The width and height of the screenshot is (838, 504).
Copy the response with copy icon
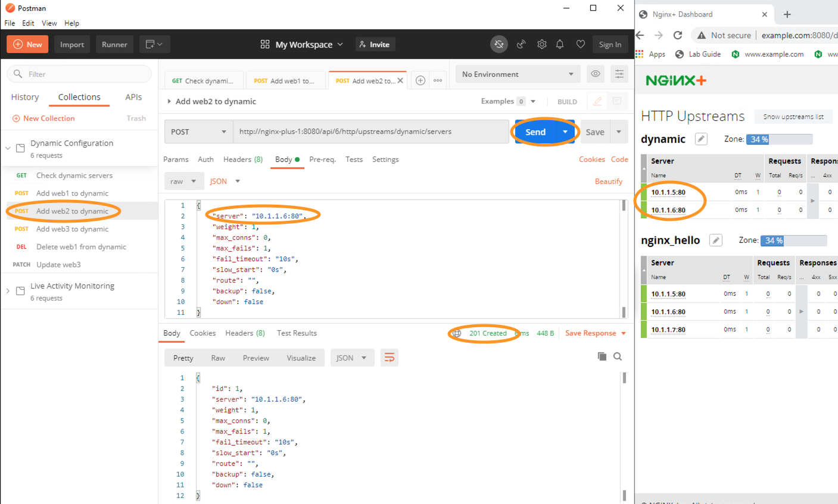click(x=602, y=356)
